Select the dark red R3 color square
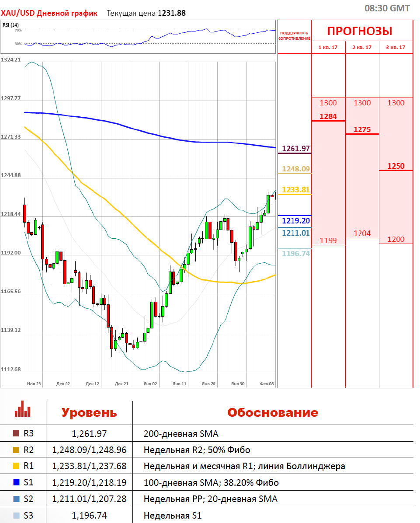This screenshot has height=523, width=420. point(16,434)
